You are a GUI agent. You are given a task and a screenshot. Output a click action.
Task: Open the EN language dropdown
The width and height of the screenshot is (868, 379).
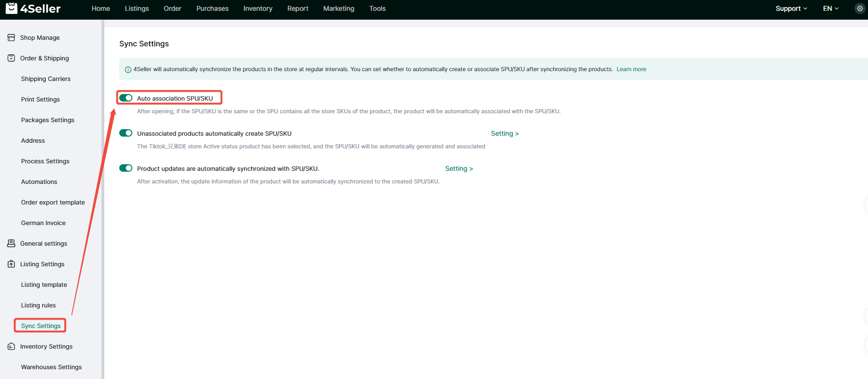point(831,8)
